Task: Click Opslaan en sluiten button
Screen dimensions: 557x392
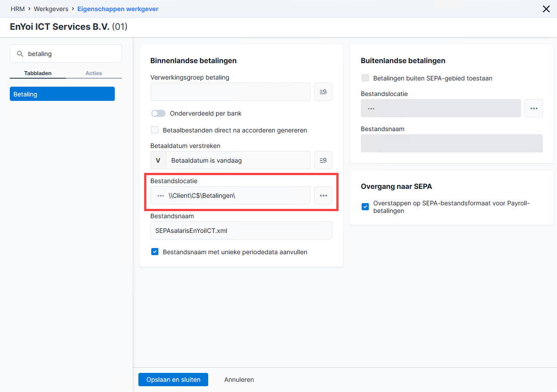Action: (x=174, y=380)
